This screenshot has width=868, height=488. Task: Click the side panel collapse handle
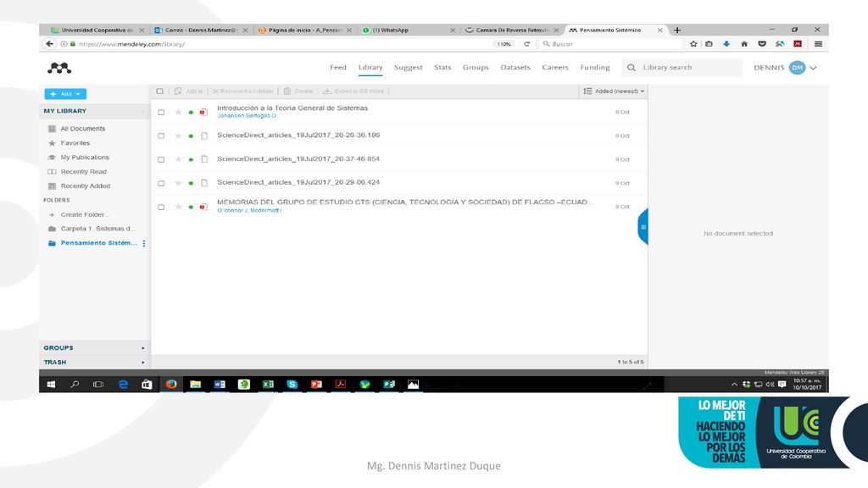643,227
